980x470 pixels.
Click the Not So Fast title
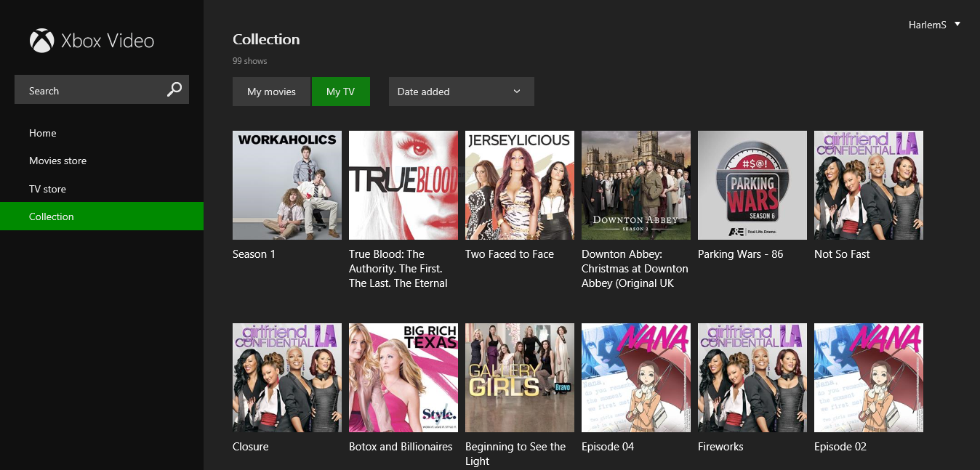(842, 254)
